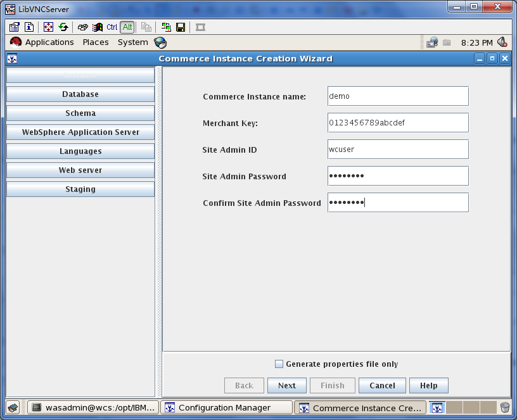Click the Next button
The width and height of the screenshot is (517, 420).
click(x=287, y=385)
